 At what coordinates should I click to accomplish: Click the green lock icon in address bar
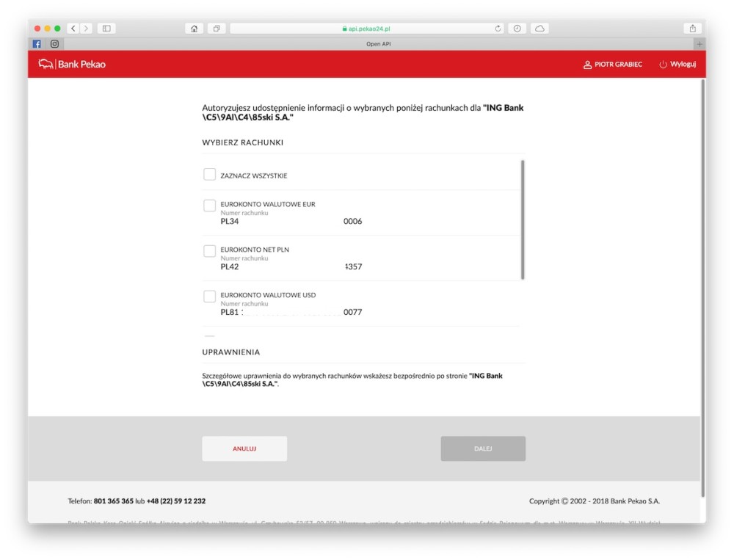[344, 29]
